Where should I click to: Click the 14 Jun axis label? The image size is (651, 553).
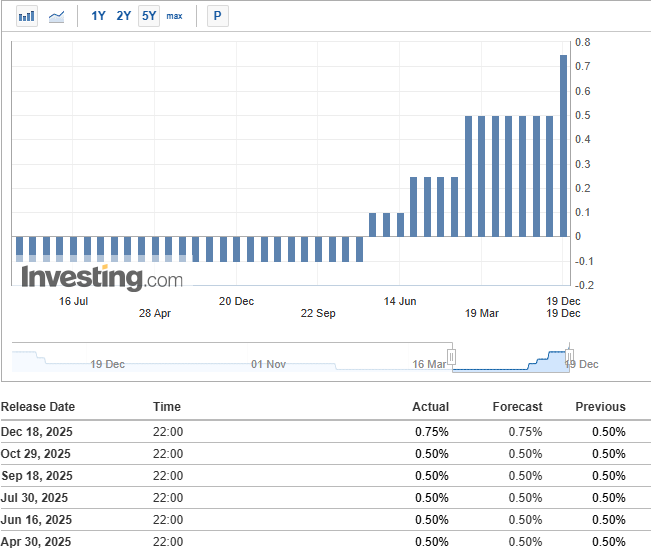point(400,301)
